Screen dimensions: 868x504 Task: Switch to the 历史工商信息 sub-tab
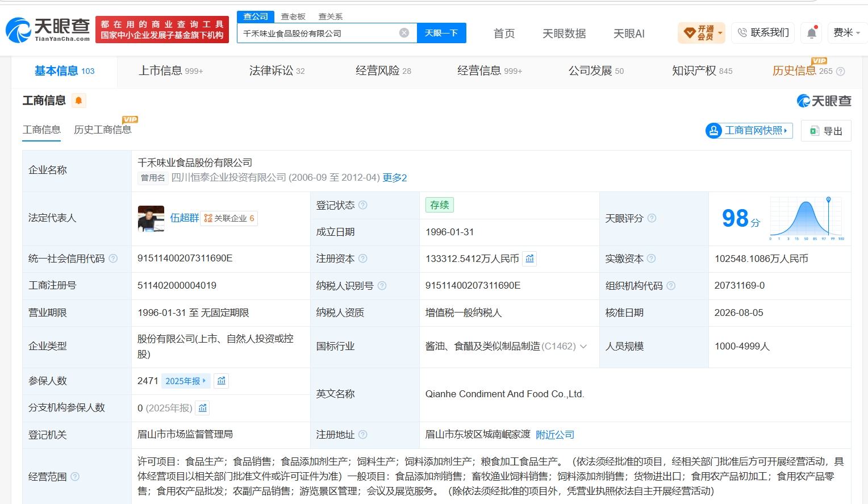point(103,130)
